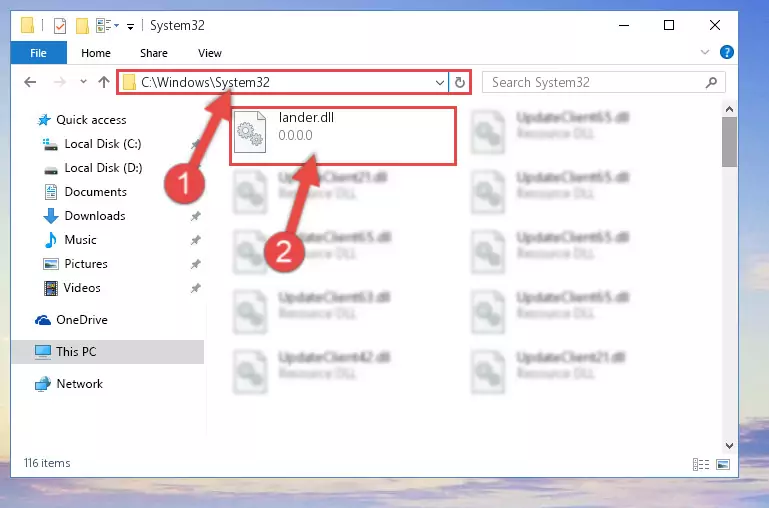Click the 116 items status text
Viewport: 769px width, 508px height.
pos(47,463)
